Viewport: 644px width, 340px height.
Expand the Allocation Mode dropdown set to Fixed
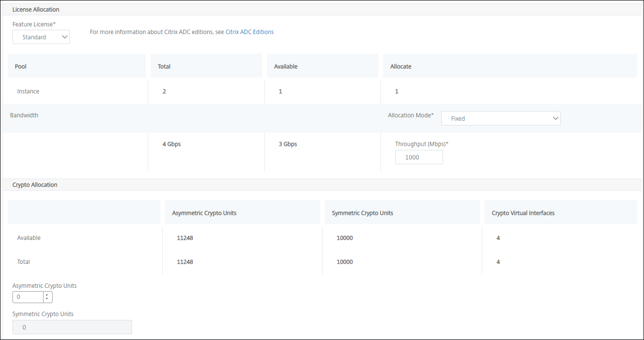(500, 118)
